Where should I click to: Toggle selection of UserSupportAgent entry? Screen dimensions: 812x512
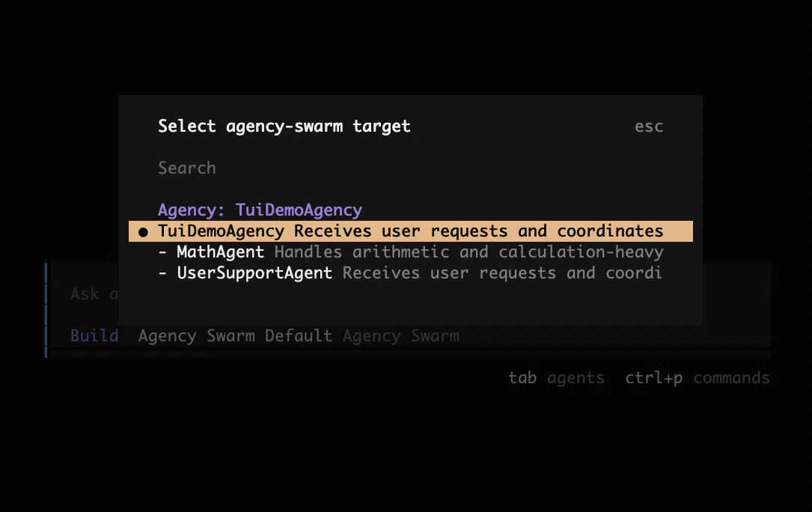254,273
